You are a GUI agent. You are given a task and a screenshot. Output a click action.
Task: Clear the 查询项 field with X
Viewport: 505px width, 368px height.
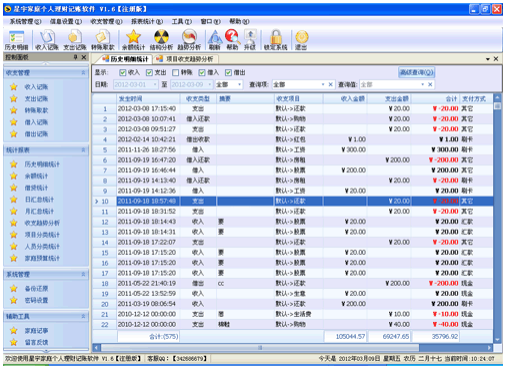(331, 85)
